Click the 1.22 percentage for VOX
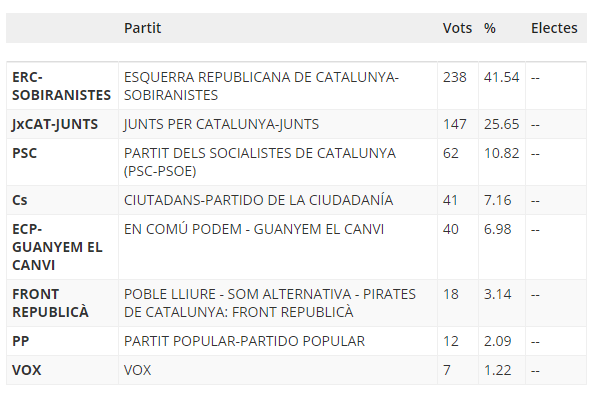Viewport: 607px width, 399px height. (x=497, y=370)
